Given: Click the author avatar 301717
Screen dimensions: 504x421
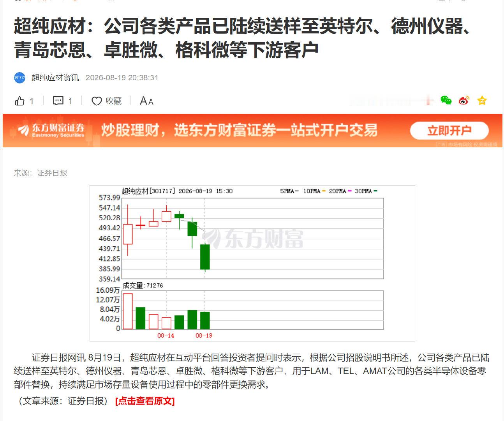Looking at the screenshot, I should [19, 78].
